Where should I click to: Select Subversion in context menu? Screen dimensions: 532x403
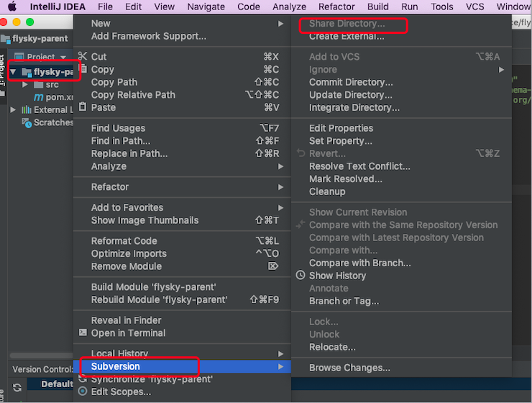point(182,366)
